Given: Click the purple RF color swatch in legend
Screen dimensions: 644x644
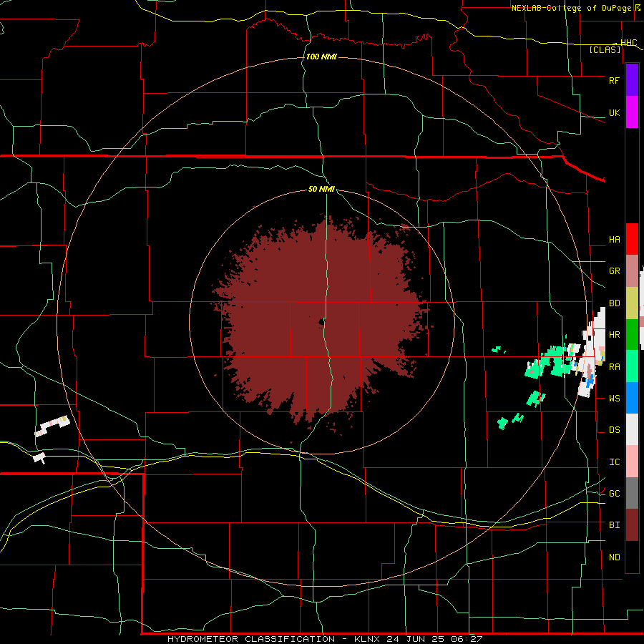Looking at the screenshot, I should (632, 80).
